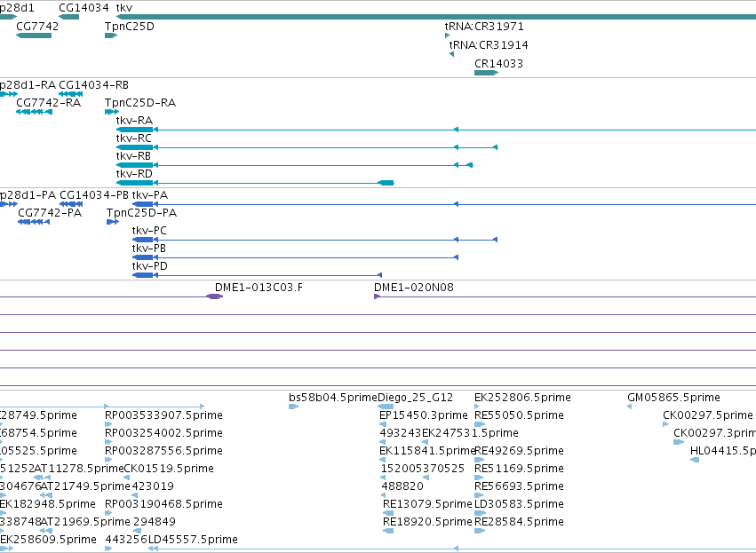Open the CG7742-RA transcript
The width and height of the screenshot is (756, 553).
click(x=34, y=112)
